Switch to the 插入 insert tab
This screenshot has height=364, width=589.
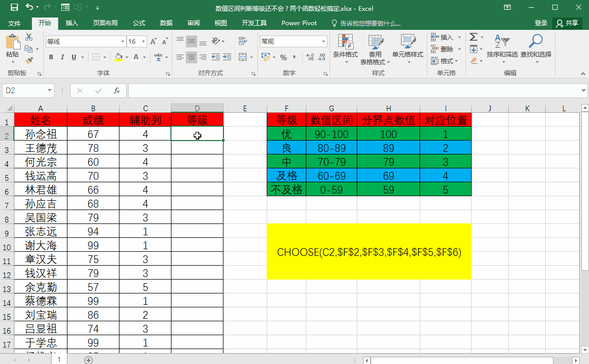(x=72, y=23)
